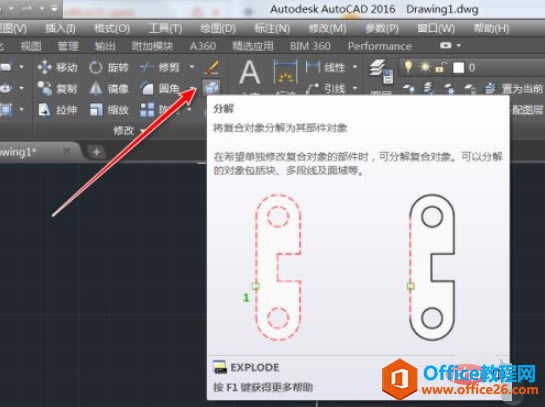Screen dimensions: 545x407
Task: Switch to the BIM 360 ribbon tab
Action: (310, 46)
